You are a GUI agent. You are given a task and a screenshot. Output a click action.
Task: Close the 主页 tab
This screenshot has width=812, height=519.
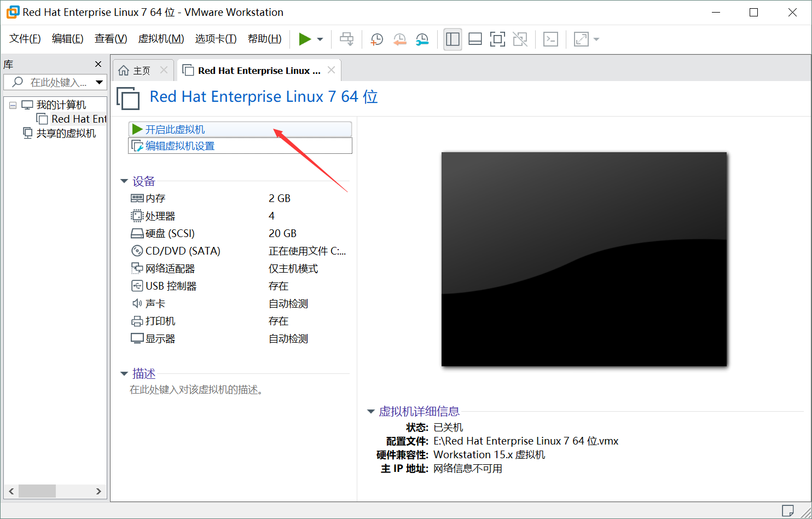[164, 70]
